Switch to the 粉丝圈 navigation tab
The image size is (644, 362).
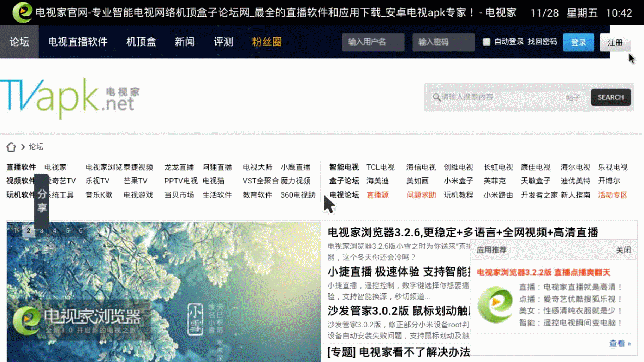tap(267, 42)
